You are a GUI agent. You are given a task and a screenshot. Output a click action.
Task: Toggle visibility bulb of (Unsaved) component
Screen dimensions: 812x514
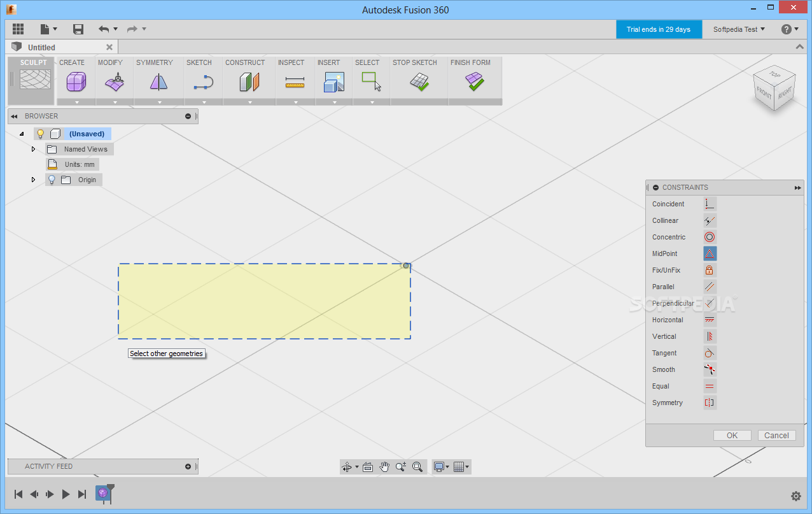tap(41, 134)
